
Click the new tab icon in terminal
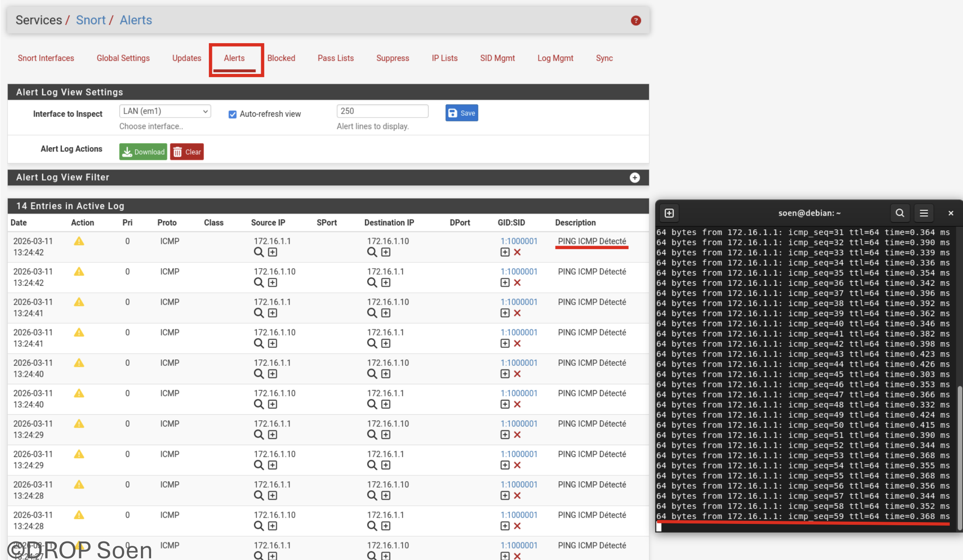click(x=669, y=213)
